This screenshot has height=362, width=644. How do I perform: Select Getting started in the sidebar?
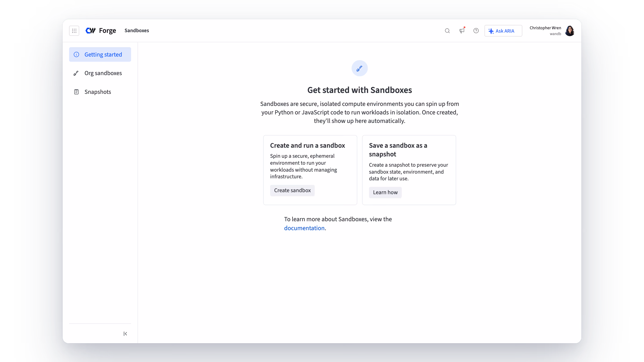point(100,55)
